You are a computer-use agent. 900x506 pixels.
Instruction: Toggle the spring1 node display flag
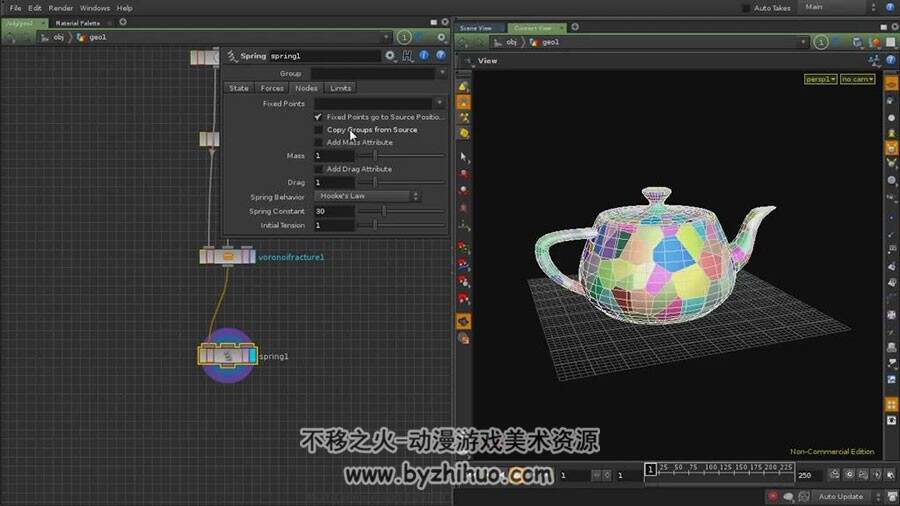pos(252,356)
